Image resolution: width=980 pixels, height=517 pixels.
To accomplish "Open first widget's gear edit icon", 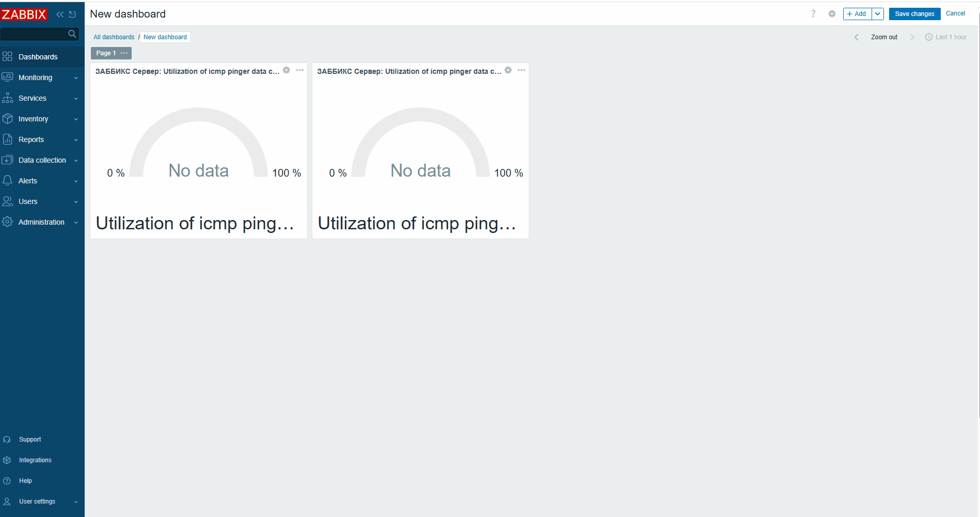I will tap(287, 70).
